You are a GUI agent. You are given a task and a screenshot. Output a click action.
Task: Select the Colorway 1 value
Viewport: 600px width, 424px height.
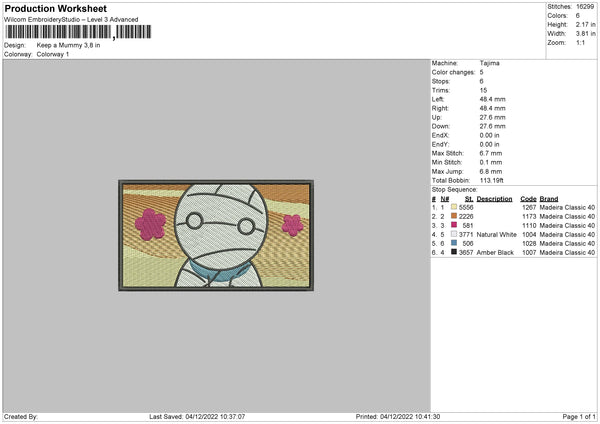[x=53, y=54]
